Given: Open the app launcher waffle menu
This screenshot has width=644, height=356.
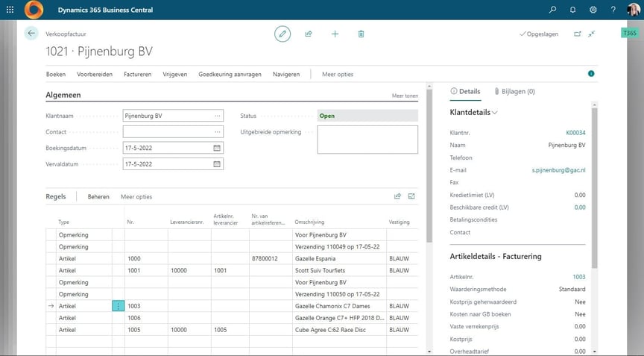Looking at the screenshot, I should [x=10, y=10].
